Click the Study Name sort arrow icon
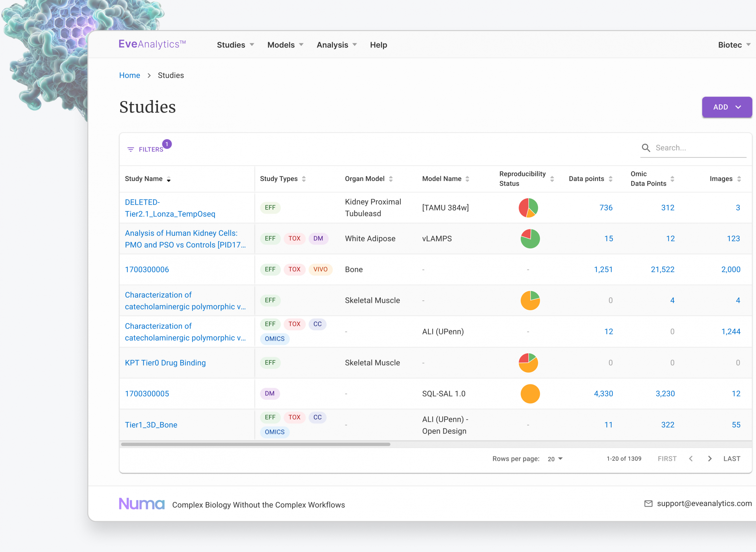Image resolution: width=756 pixels, height=552 pixels. point(169,179)
